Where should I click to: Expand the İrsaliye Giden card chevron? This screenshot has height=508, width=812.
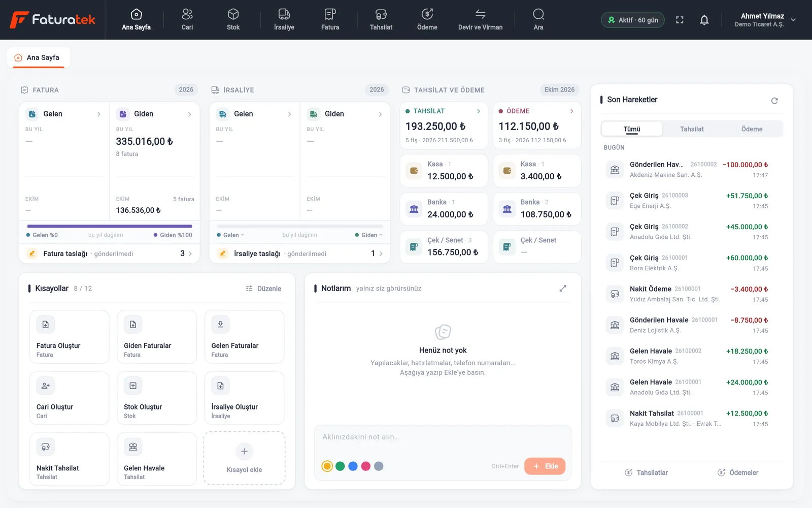[x=381, y=114]
